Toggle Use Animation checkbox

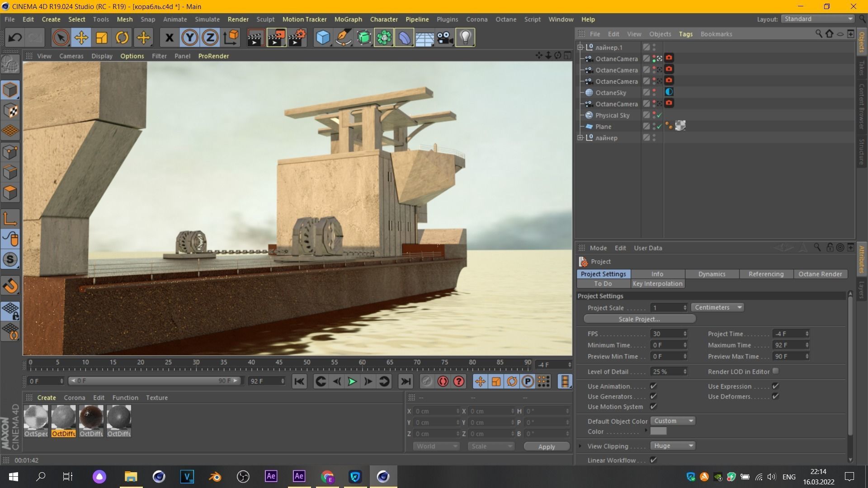tap(653, 386)
